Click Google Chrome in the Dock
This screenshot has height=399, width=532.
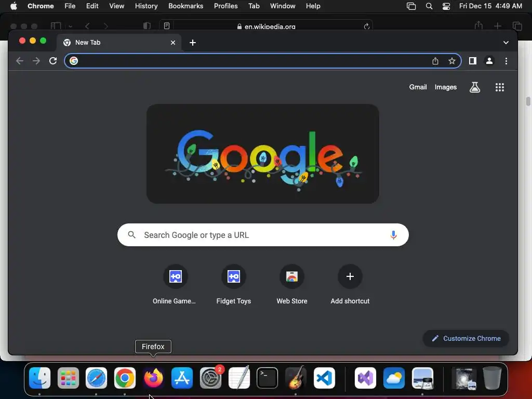(x=125, y=378)
